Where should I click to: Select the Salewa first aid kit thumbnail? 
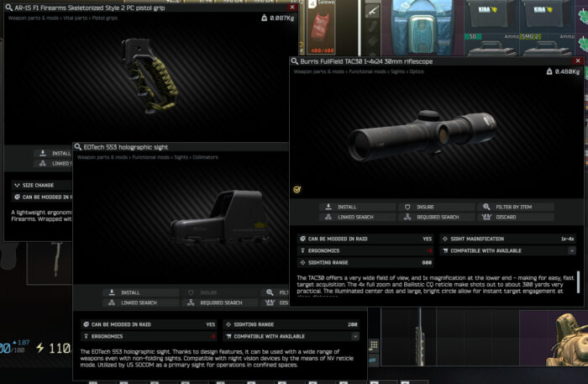click(x=321, y=27)
